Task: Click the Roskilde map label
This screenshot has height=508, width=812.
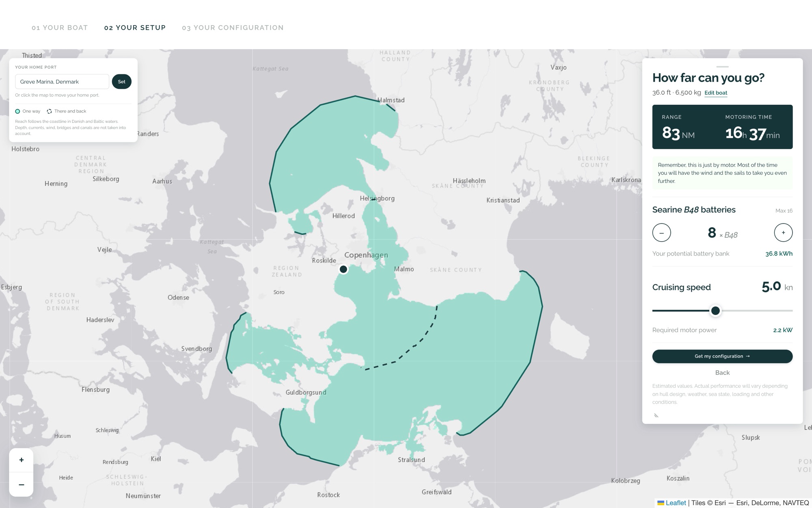Action: [x=324, y=261]
